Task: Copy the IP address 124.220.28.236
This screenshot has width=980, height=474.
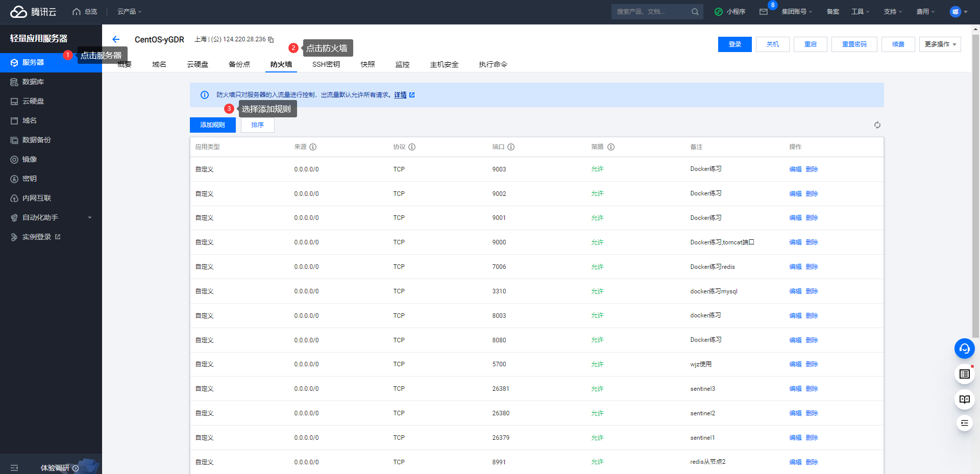Action: coord(271,40)
